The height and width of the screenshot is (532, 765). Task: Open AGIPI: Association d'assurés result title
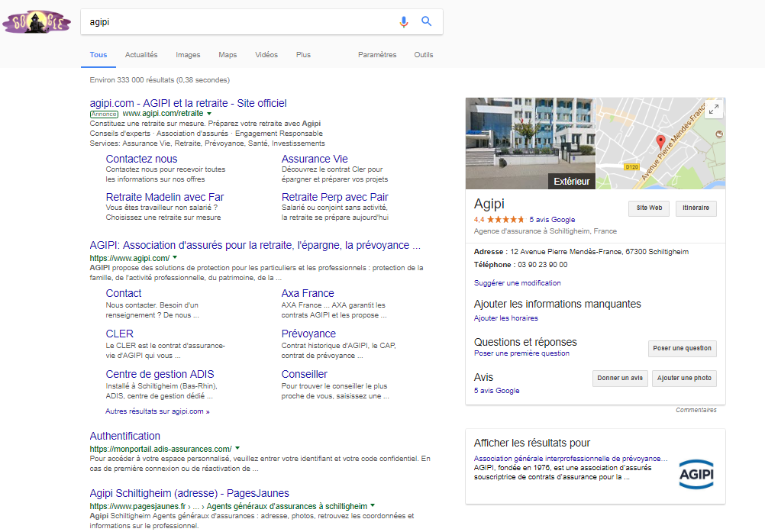[x=255, y=245]
